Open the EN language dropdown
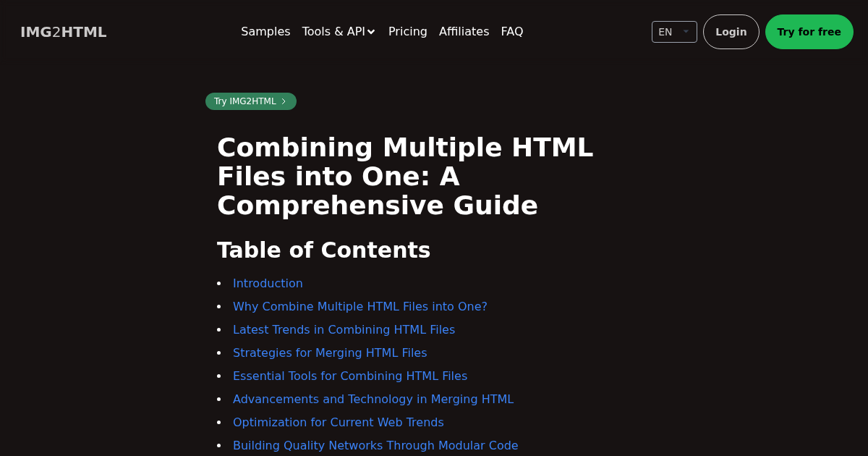 click(x=673, y=32)
